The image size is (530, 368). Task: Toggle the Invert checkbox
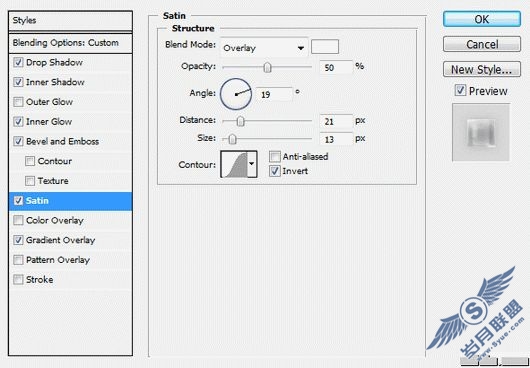point(275,171)
